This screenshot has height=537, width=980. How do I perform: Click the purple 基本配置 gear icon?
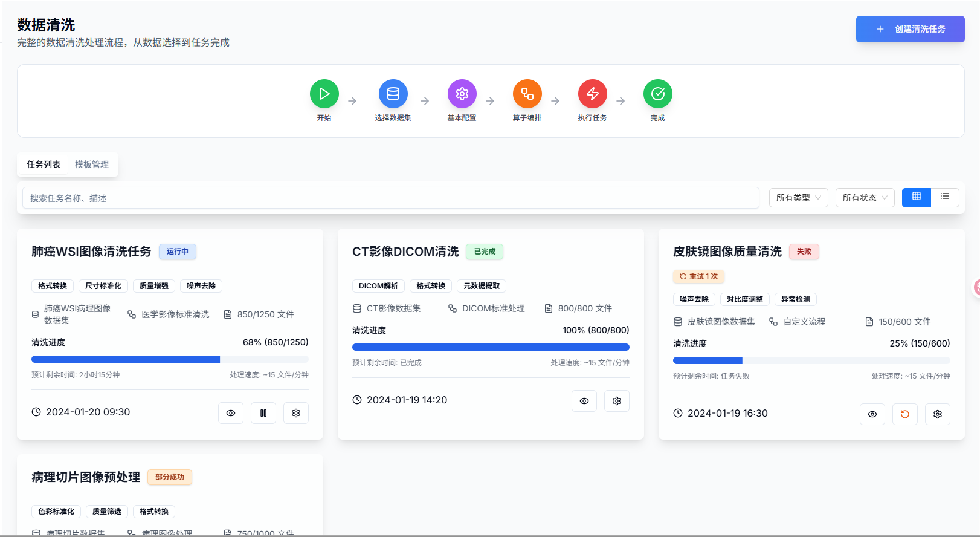point(462,94)
